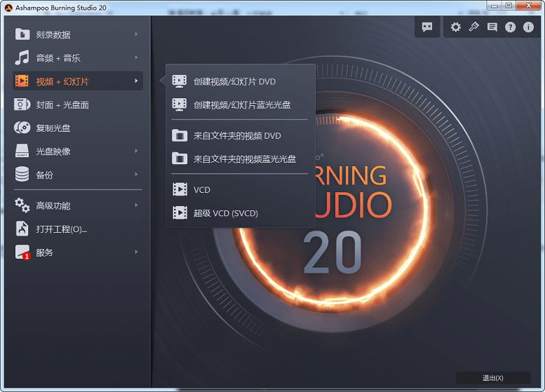
Task: Click the news message lines icon
Action: pyautogui.click(x=492, y=27)
